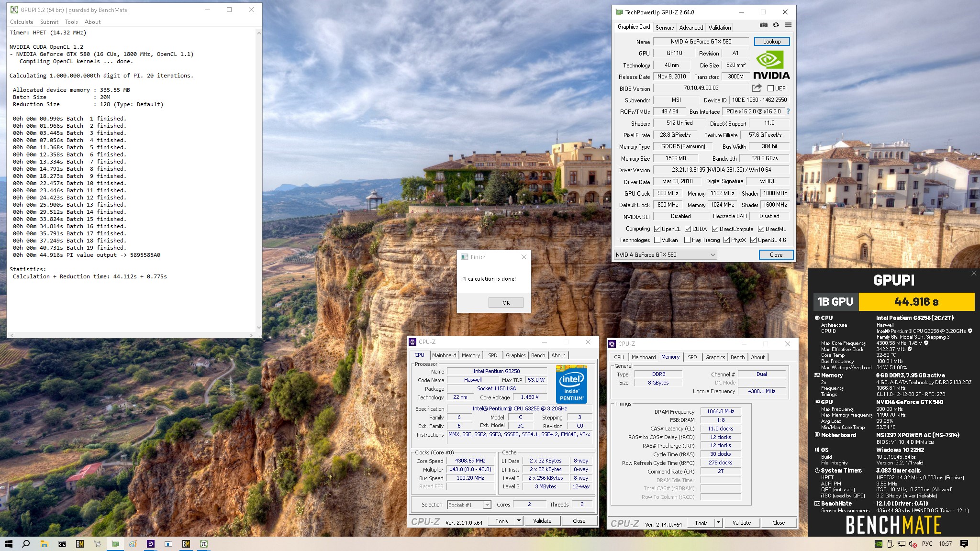This screenshot has width=980, height=551.
Task: Open the Paint palette taskbar icon
Action: click(x=133, y=544)
